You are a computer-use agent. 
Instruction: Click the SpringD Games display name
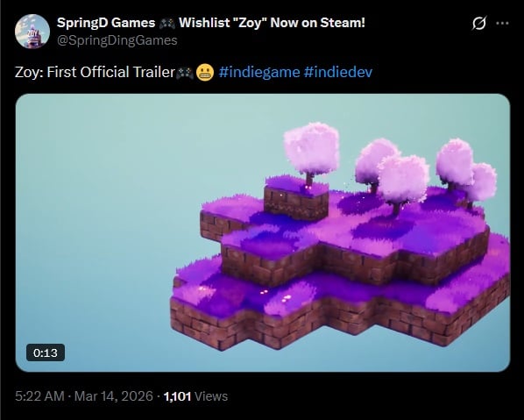[x=106, y=23]
